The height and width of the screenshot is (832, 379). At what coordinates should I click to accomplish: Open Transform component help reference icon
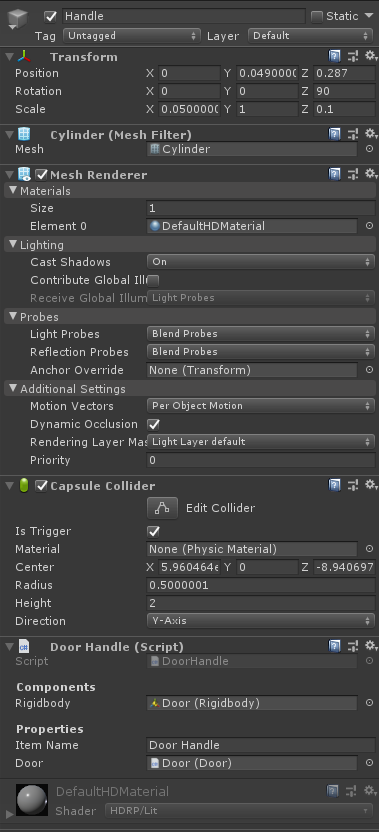(334, 56)
